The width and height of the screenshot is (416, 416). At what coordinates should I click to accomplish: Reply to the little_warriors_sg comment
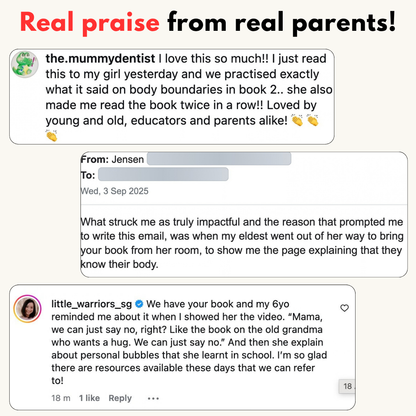(x=120, y=398)
